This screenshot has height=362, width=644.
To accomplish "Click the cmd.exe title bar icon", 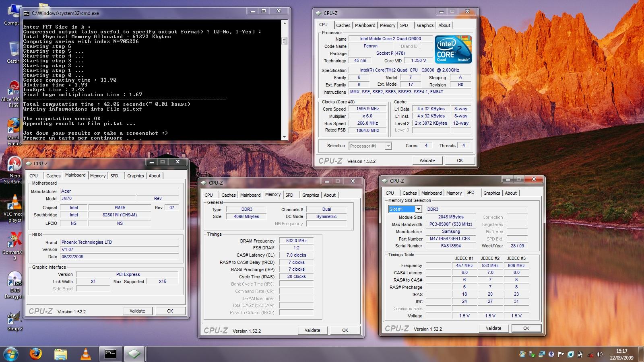I will [x=26, y=13].
